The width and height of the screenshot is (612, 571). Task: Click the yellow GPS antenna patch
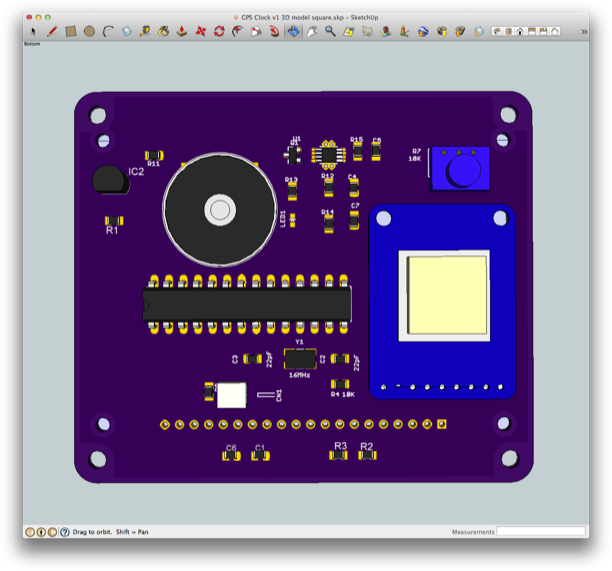[447, 295]
